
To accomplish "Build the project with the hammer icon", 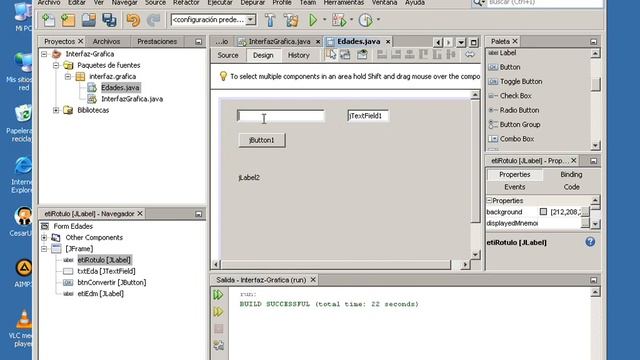I will (x=270, y=20).
